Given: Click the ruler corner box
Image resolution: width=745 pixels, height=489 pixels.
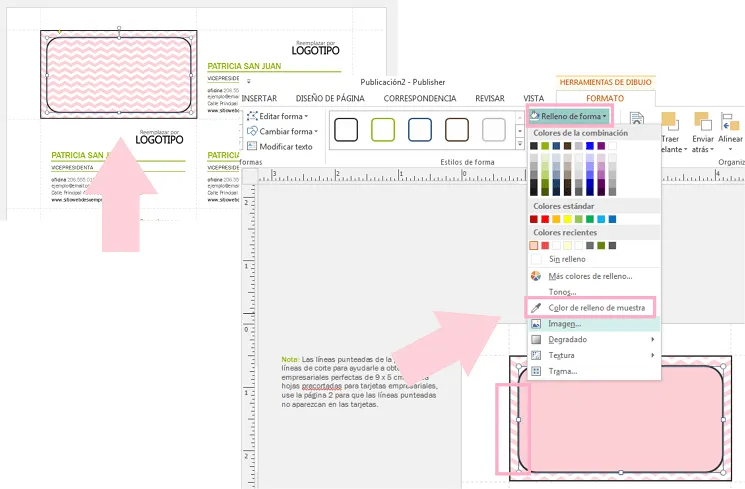Looking at the screenshot, I should [x=249, y=176].
